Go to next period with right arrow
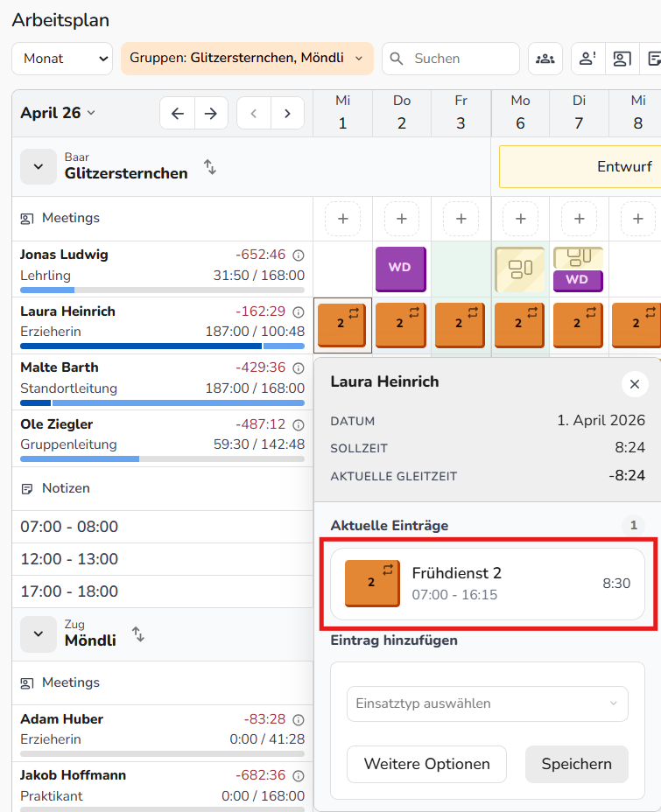The height and width of the screenshot is (812, 661). click(210, 113)
